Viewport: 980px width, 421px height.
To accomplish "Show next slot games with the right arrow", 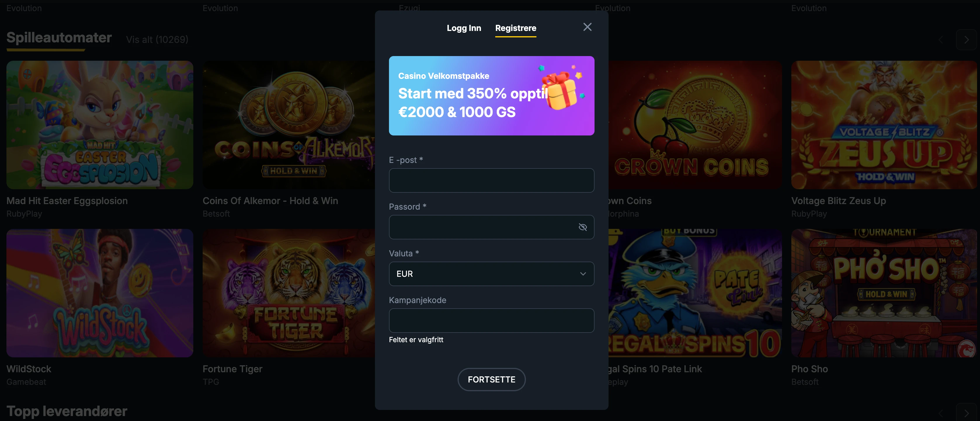I will pyautogui.click(x=966, y=39).
